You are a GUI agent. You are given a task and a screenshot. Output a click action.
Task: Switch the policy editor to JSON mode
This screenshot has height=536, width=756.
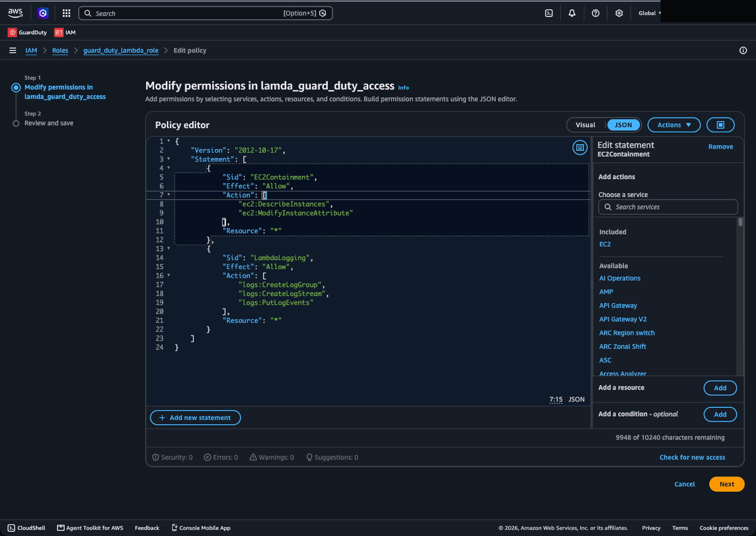[x=623, y=125]
